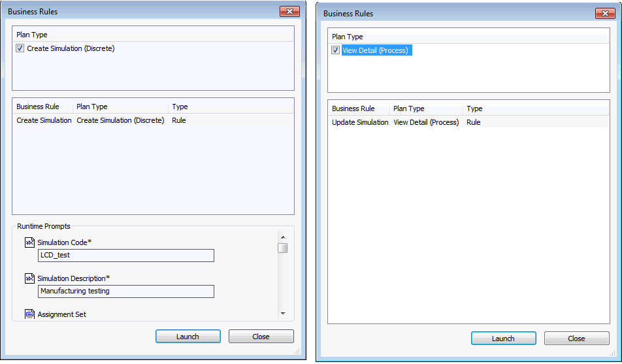Uncheck Create Simulation (Discrete) plan type checkbox

point(20,48)
